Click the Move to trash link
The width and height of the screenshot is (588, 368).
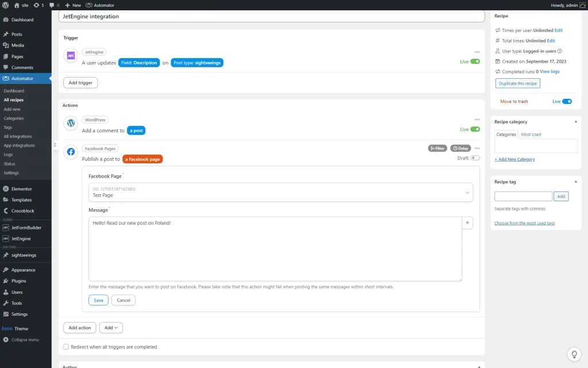coord(514,101)
